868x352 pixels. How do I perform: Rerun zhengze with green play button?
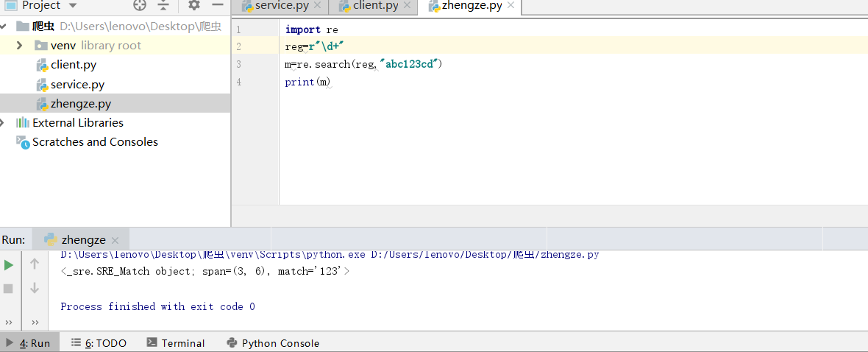(8, 265)
